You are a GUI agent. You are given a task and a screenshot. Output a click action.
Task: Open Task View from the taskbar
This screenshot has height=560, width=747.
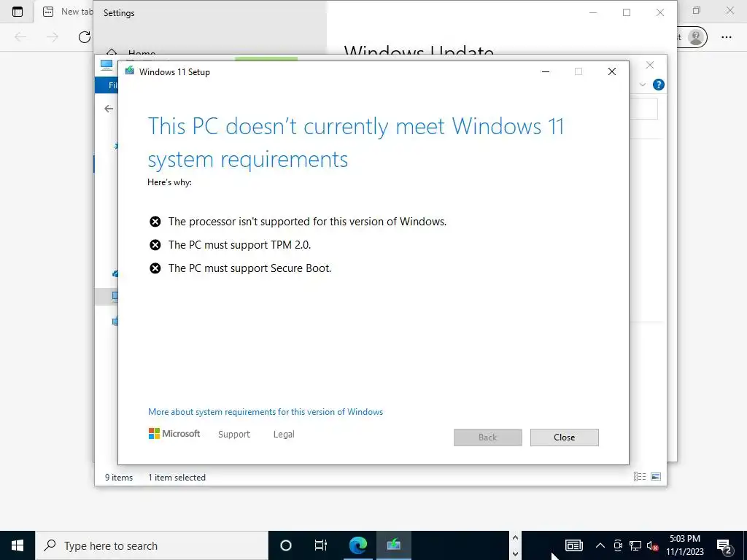point(321,545)
